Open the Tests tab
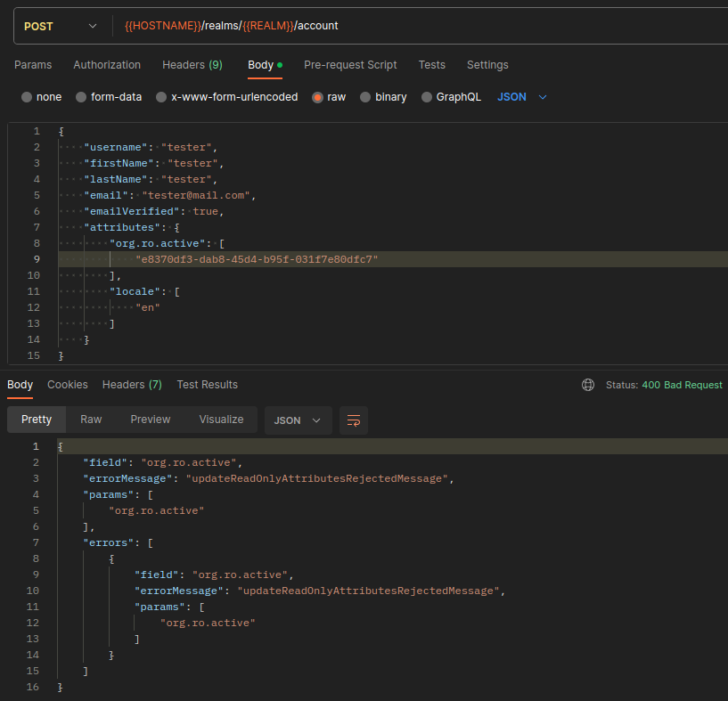 coord(431,64)
